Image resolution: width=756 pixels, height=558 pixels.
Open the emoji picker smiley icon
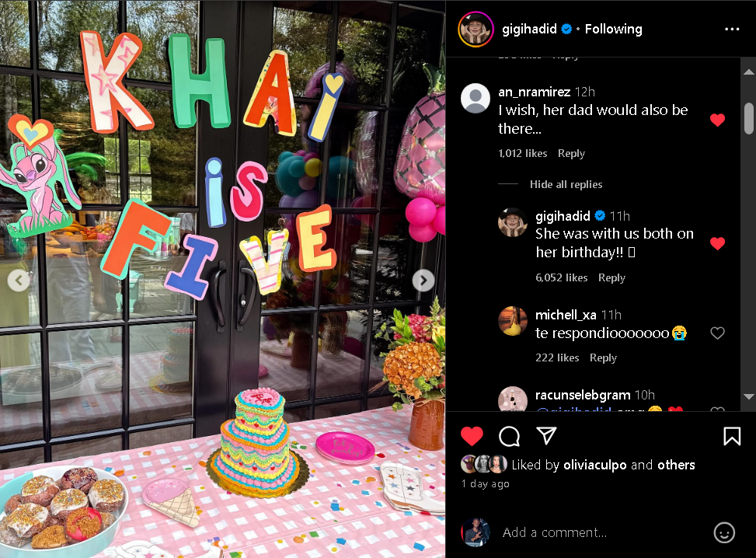(723, 532)
